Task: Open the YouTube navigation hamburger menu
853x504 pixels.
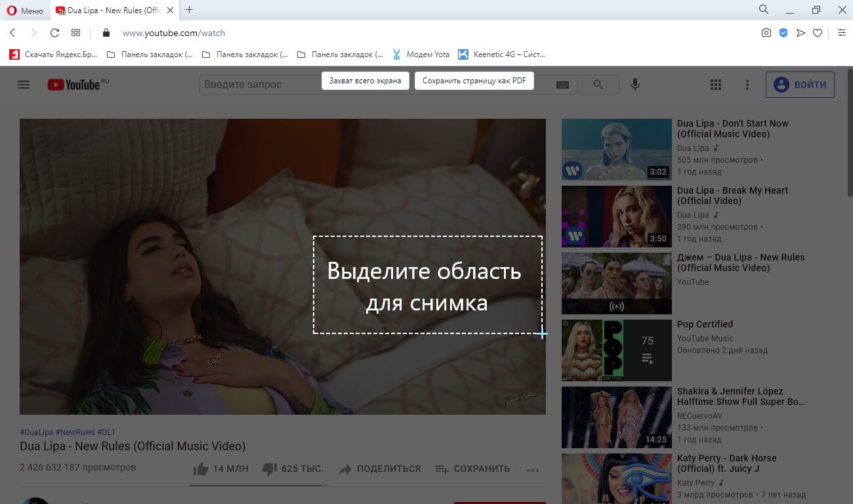Action: 23,84
